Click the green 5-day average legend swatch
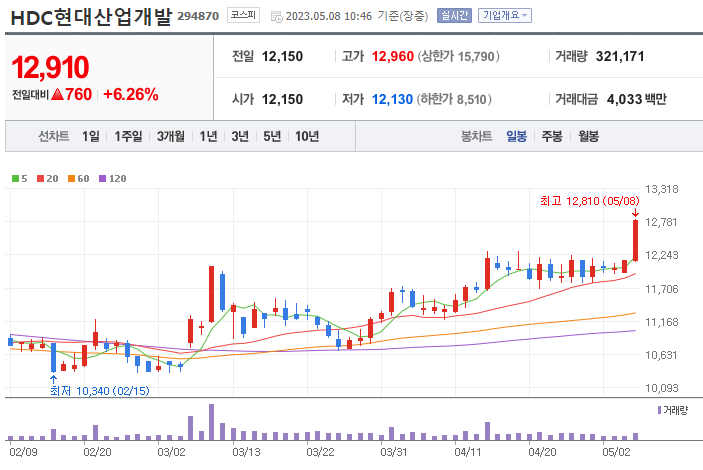Image resolution: width=703 pixels, height=470 pixels. (x=15, y=178)
